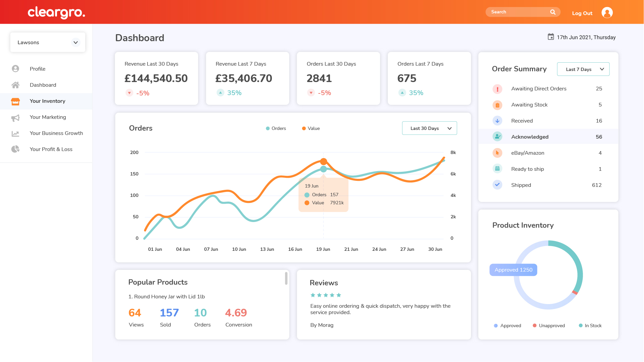Go to the Dashboard menu item
Viewport: 644px width, 362px height.
[x=43, y=85]
